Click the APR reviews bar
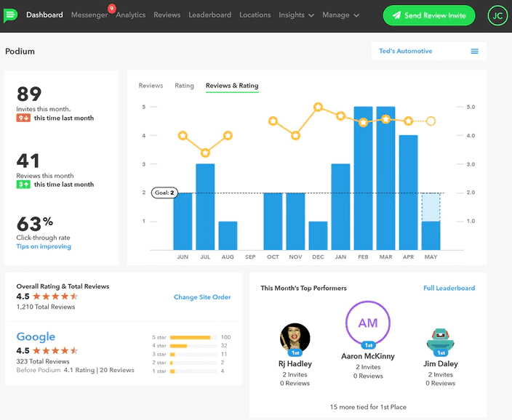The image size is (512, 420). tap(408, 193)
